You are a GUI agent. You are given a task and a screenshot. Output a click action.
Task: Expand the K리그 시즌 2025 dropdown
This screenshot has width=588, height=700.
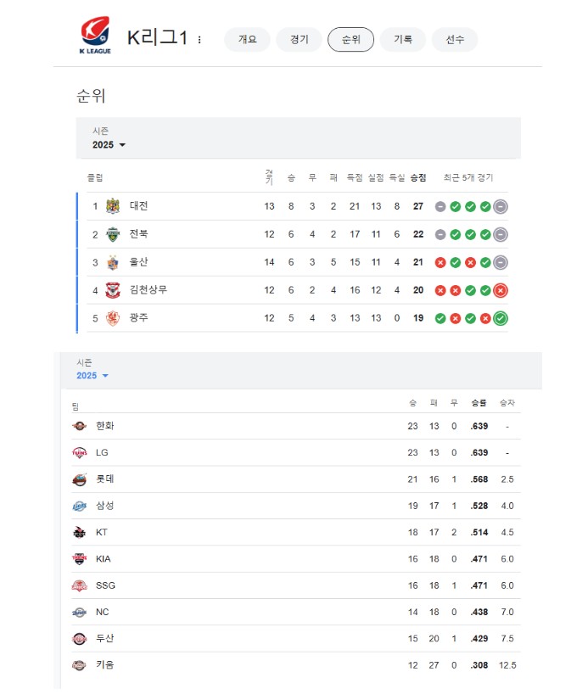click(109, 144)
